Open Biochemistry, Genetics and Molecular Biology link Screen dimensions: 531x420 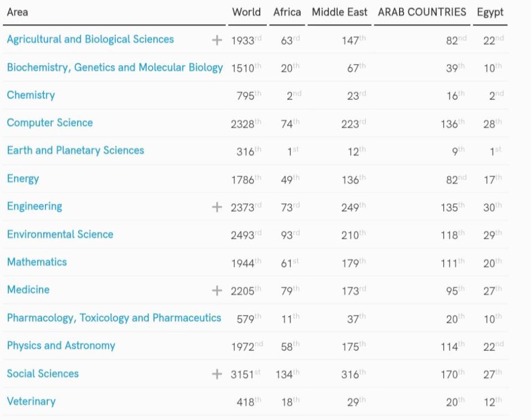[115, 67]
